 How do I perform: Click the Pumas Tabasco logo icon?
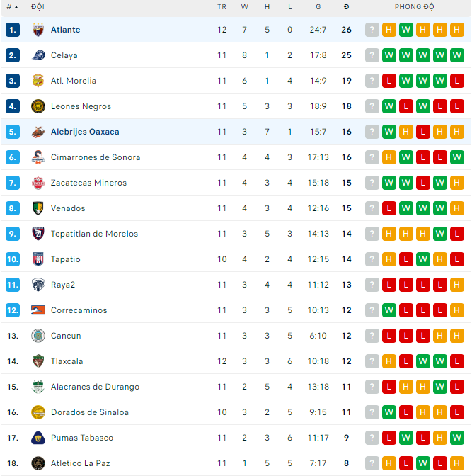click(38, 438)
